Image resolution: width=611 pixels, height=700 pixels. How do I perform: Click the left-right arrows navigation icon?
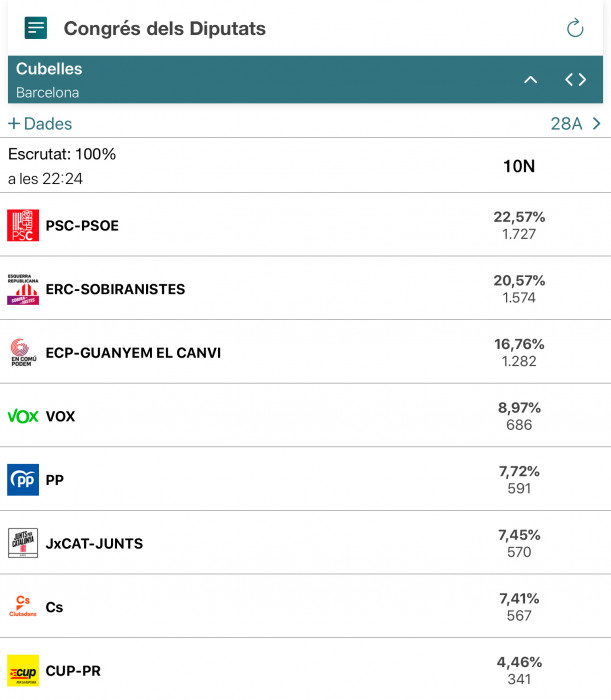575,80
